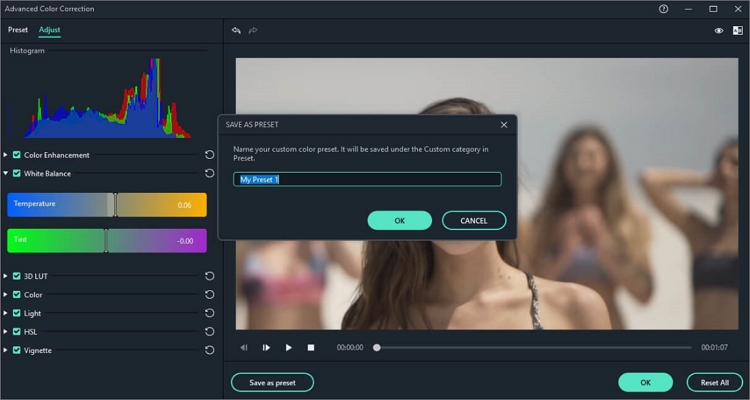Screen dimensions: 750x400
Task: Advance to the next frame
Action: tap(266, 347)
